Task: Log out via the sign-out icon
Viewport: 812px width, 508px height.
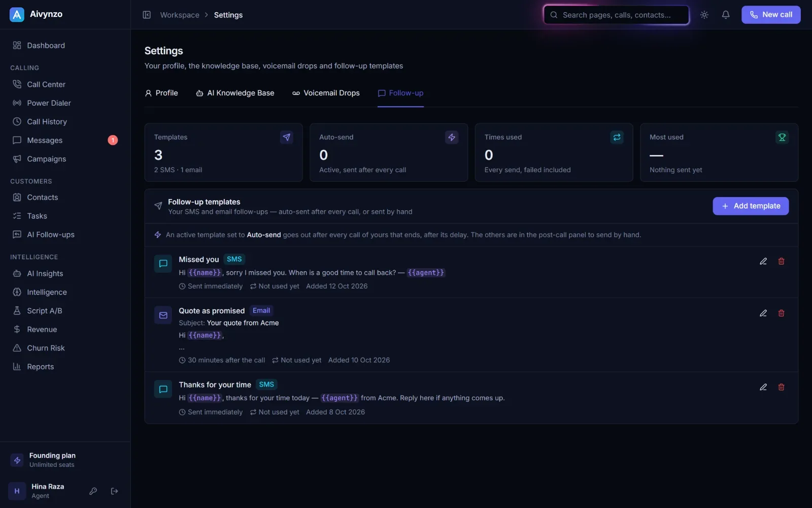Action: click(x=114, y=491)
